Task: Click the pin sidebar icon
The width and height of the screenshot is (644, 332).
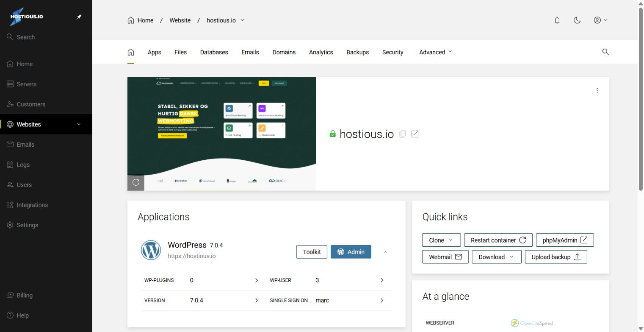Action: pyautogui.click(x=79, y=17)
